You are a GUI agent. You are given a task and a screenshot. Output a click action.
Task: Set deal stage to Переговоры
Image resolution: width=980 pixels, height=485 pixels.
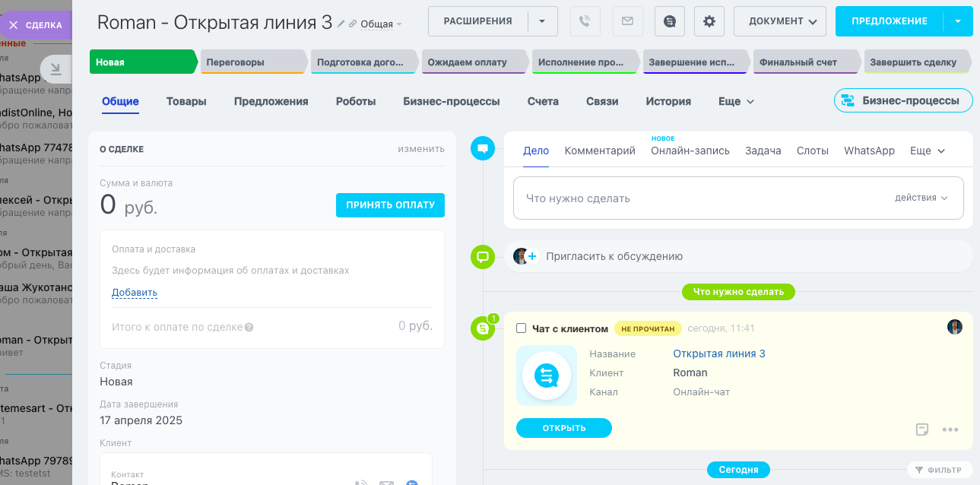click(x=254, y=62)
